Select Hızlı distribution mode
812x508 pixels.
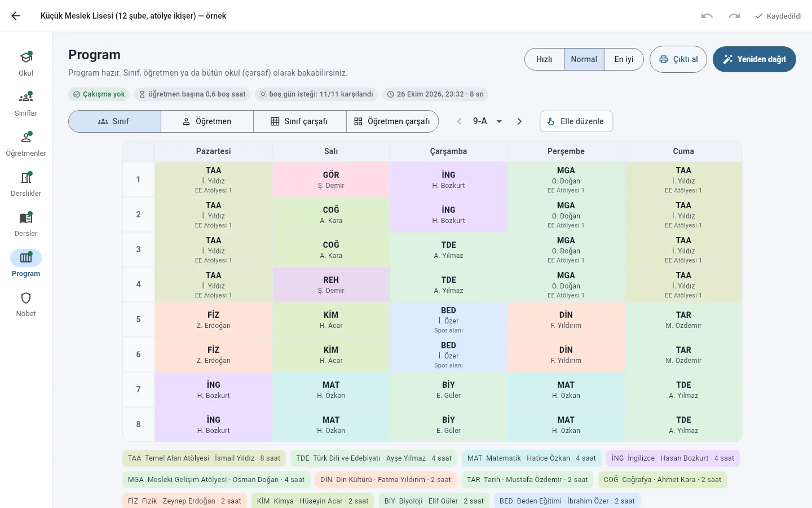click(x=544, y=59)
